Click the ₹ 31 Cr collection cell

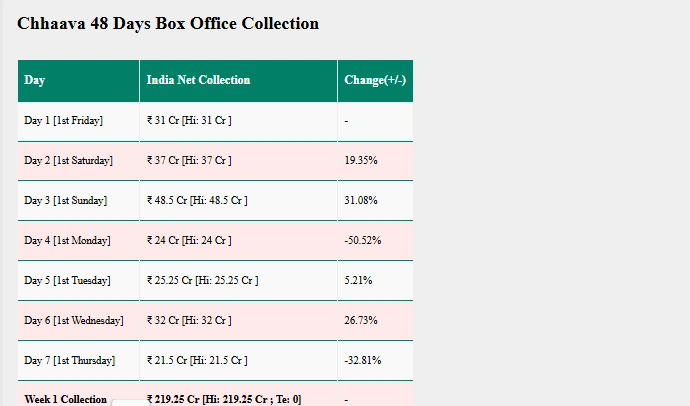(x=239, y=121)
